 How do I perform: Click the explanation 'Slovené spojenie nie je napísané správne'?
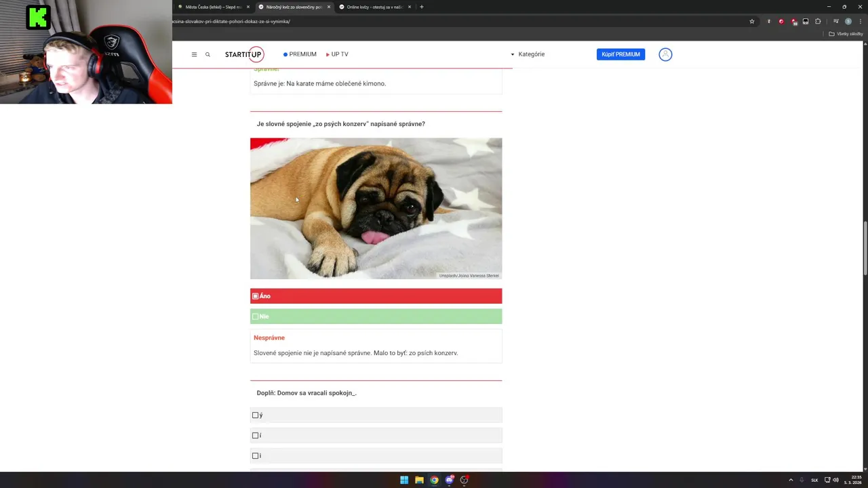coord(355,353)
